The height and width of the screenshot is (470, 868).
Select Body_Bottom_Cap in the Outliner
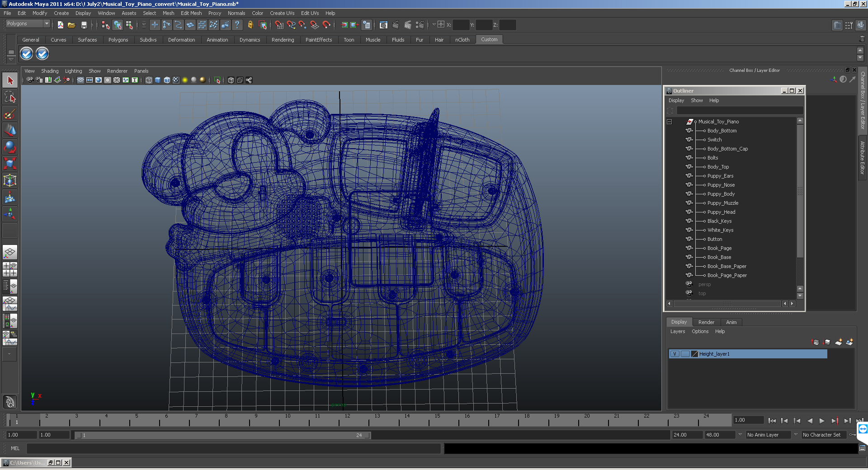tap(727, 149)
